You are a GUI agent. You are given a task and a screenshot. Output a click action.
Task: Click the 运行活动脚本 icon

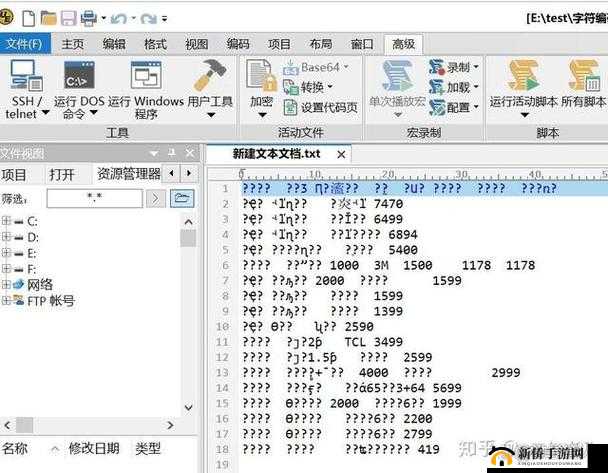coord(523,76)
